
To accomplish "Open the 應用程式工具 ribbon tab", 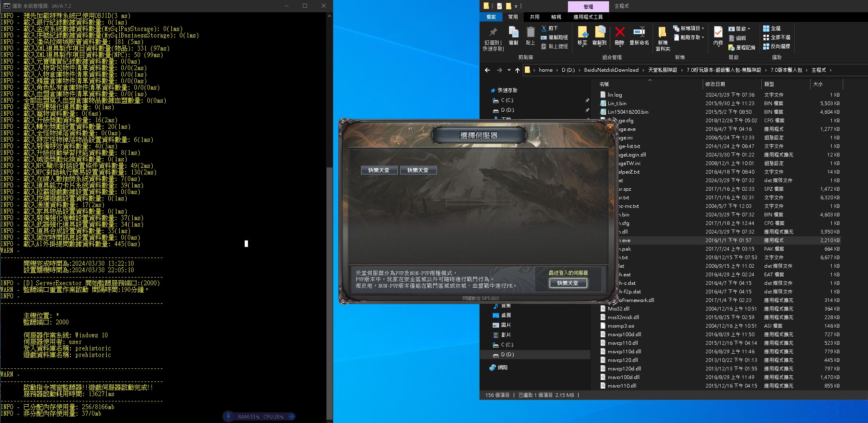I will point(588,17).
